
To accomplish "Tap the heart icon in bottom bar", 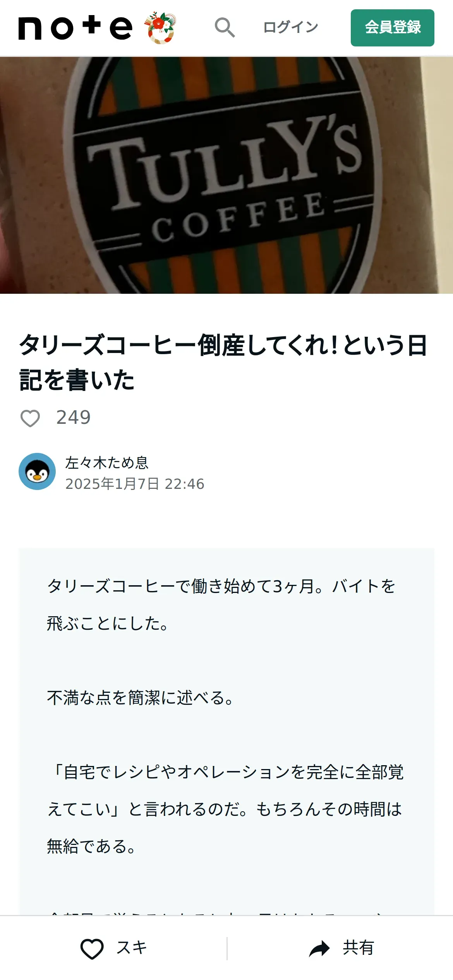I will pos(92,948).
